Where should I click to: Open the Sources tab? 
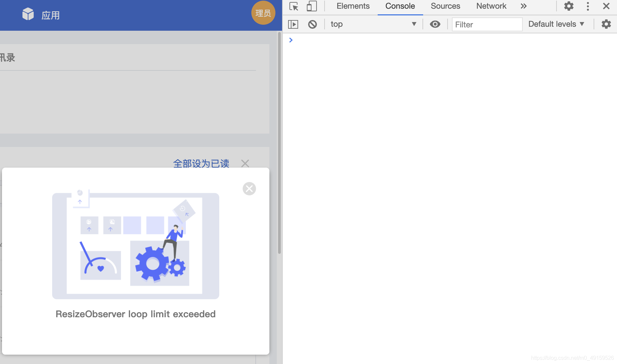click(445, 6)
